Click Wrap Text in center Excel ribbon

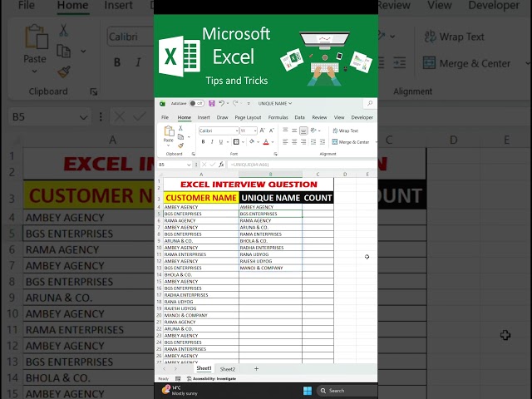coord(345,131)
